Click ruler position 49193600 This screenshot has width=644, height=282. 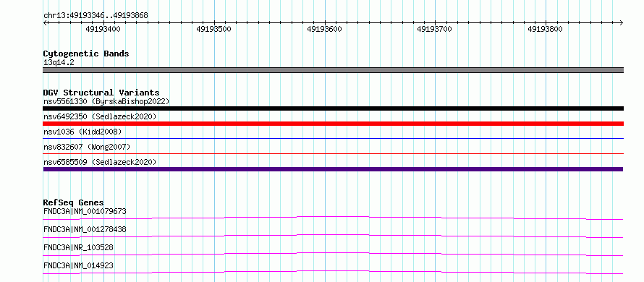(324, 29)
